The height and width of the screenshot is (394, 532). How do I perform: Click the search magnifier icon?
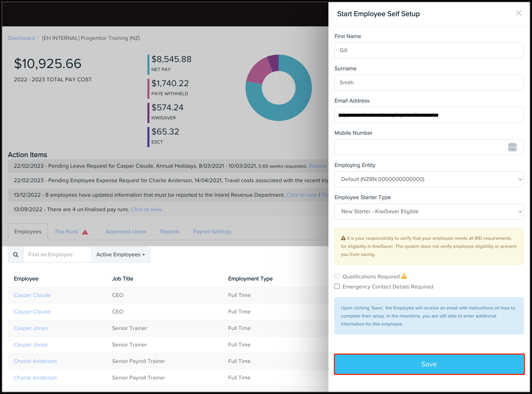(x=16, y=255)
